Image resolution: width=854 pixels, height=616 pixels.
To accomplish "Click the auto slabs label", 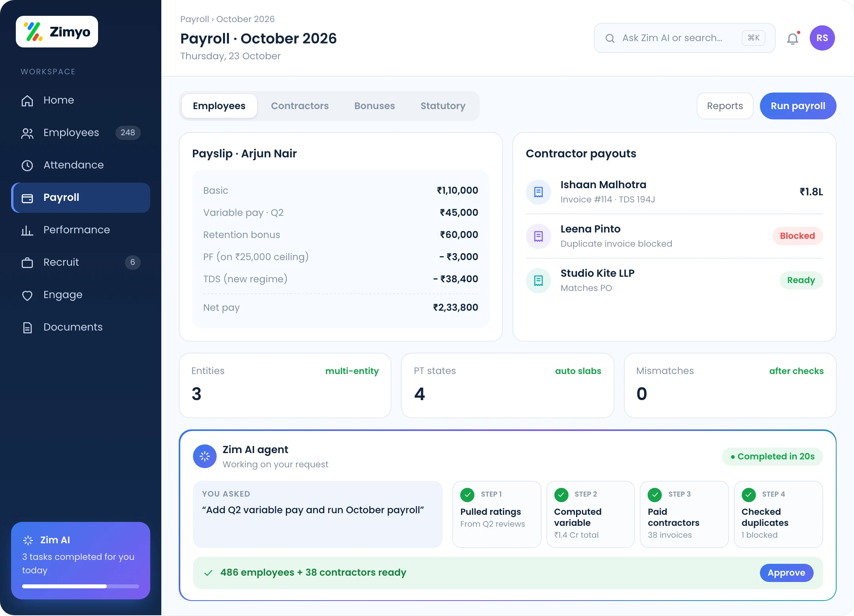I will click(578, 371).
